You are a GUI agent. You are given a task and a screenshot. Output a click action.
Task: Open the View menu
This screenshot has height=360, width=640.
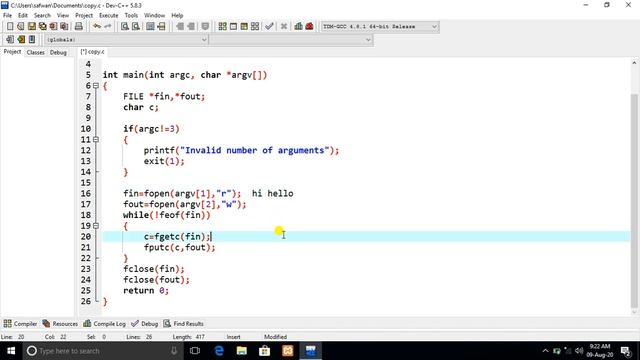click(x=62, y=16)
